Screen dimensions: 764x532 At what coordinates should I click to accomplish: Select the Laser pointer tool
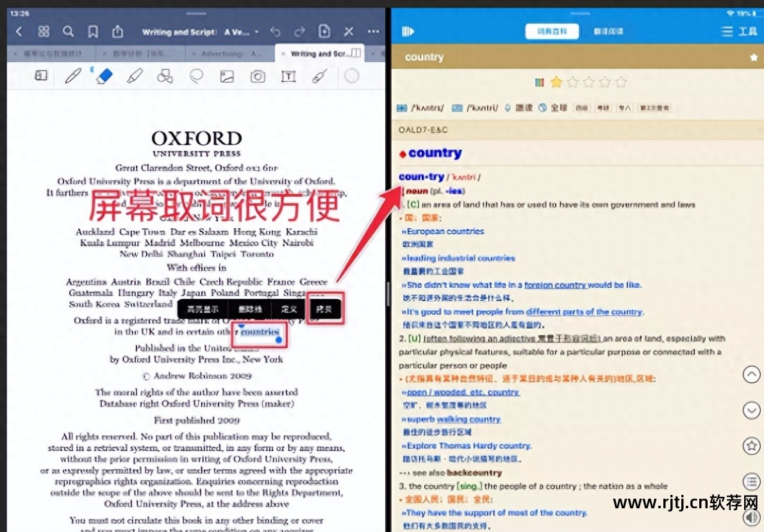pyautogui.click(x=320, y=76)
